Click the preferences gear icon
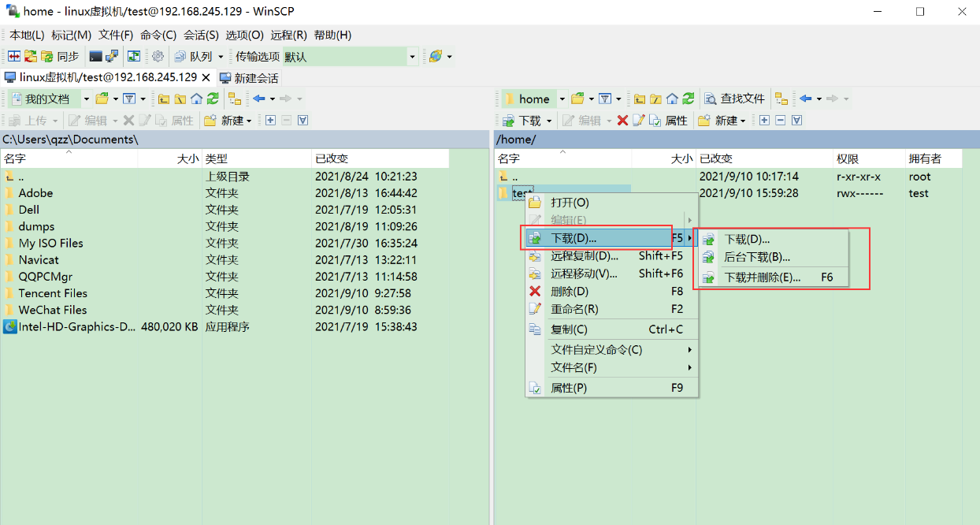Viewport: 980px width, 525px height. click(x=158, y=57)
